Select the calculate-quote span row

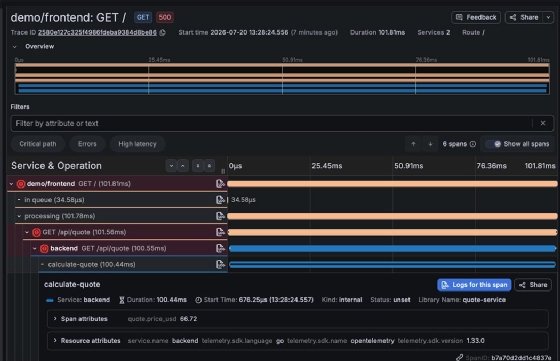tap(133, 265)
